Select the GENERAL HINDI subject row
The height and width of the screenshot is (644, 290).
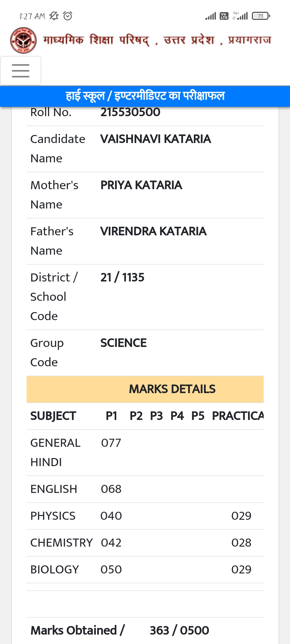(x=55, y=452)
